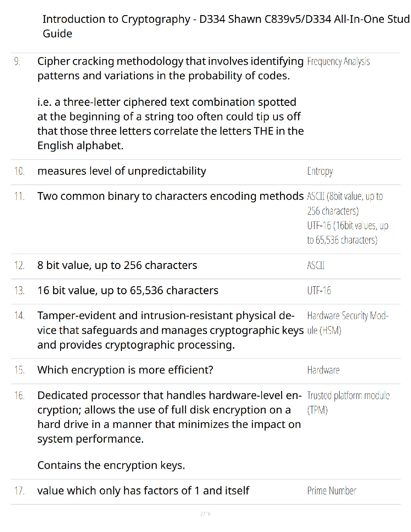Image resolution: width=411 pixels, height=532 pixels.
Task: Click the 'Entropy' answer
Action: (320, 171)
